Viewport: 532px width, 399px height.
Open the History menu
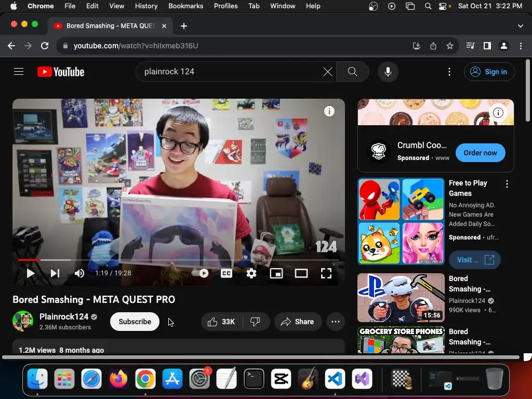point(146,6)
